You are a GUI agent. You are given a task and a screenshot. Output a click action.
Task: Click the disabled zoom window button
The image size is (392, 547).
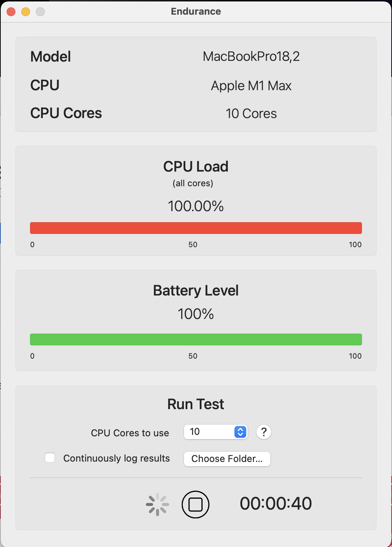[x=40, y=12]
